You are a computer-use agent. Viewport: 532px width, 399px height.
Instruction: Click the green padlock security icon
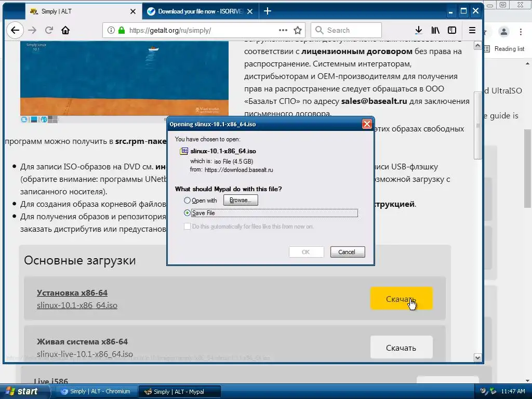pos(122,30)
